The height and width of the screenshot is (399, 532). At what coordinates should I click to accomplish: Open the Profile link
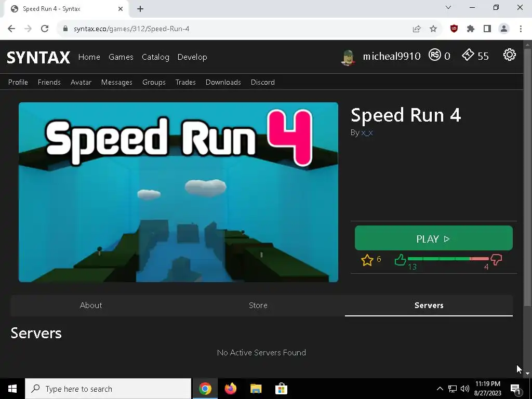pyautogui.click(x=18, y=82)
